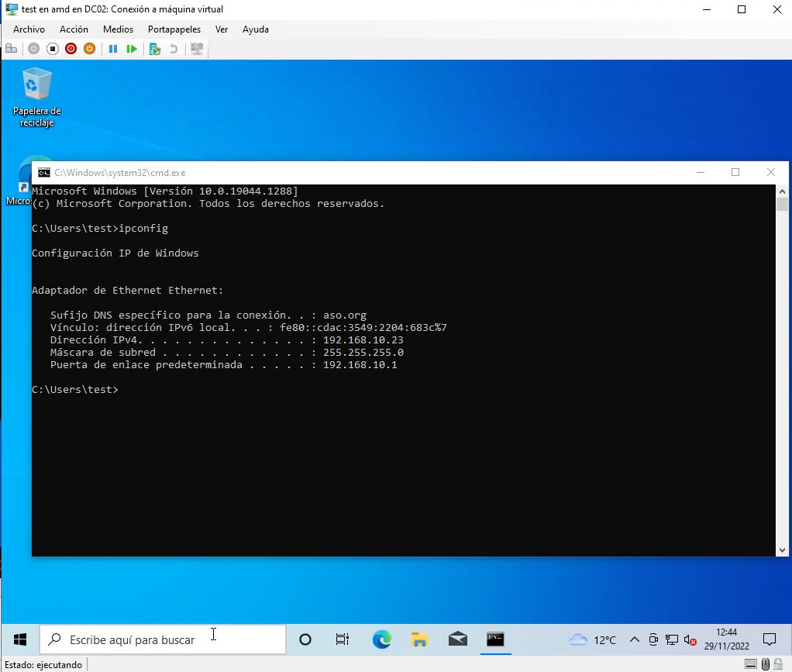This screenshot has width=792, height=672.
Task: Open Microsoft Edge from the taskbar
Action: (x=381, y=639)
